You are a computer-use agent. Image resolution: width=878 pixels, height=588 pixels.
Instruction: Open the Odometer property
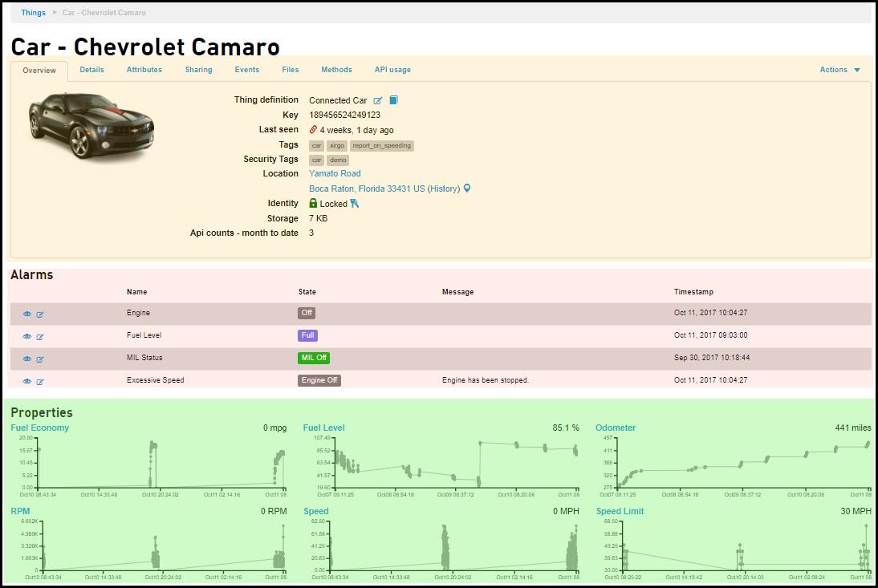click(616, 428)
